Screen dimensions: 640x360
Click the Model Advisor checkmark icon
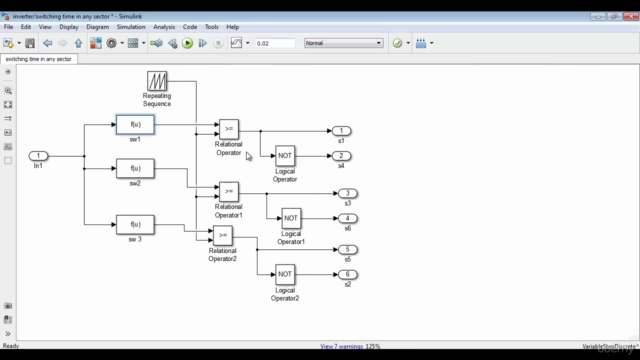click(x=397, y=43)
